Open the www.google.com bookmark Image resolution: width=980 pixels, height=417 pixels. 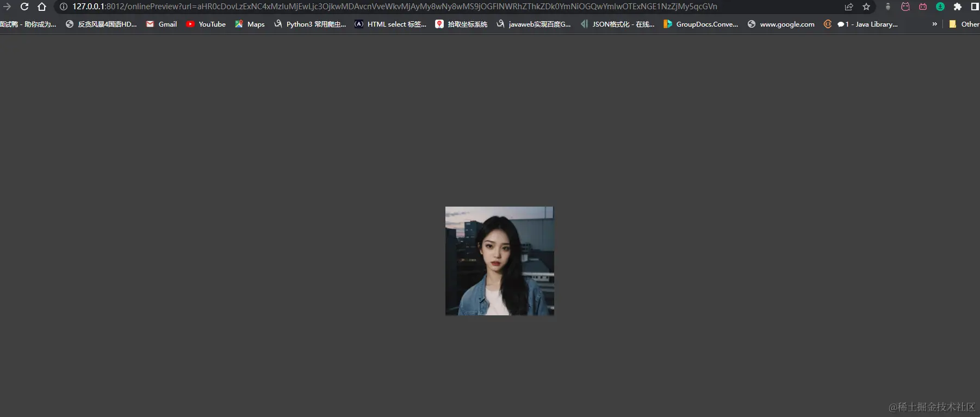coord(781,24)
